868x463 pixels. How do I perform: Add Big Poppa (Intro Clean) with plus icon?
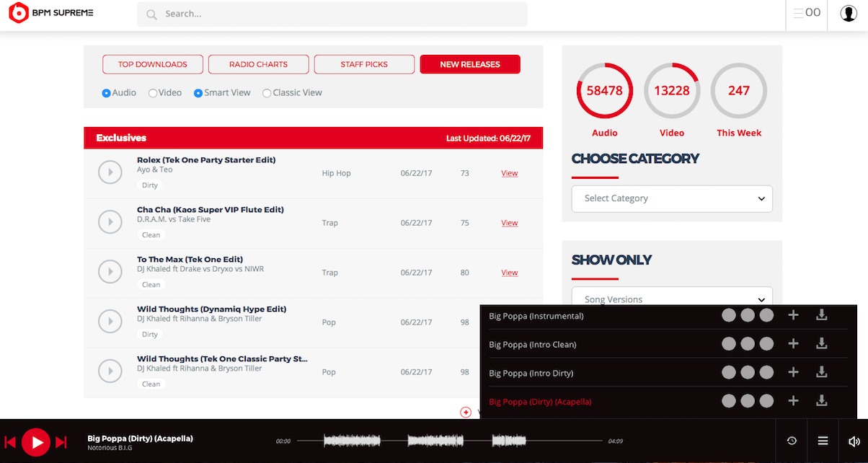(793, 344)
